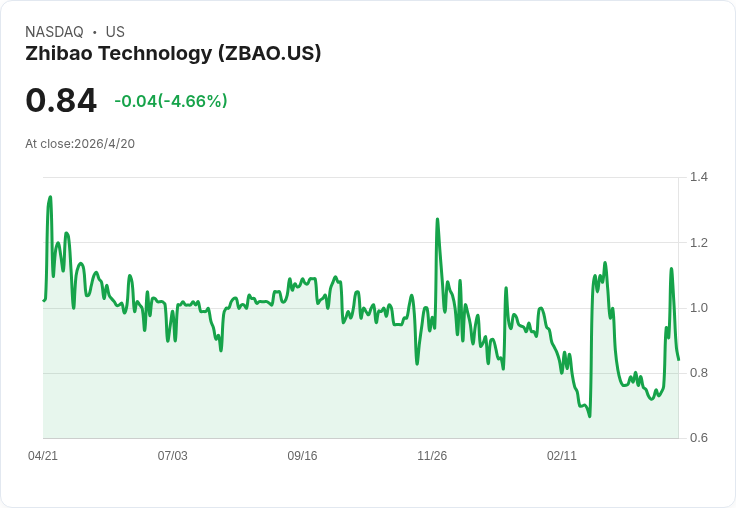Click the final data point at chart's right end
The width and height of the screenshot is (736, 508).
[x=678, y=360]
